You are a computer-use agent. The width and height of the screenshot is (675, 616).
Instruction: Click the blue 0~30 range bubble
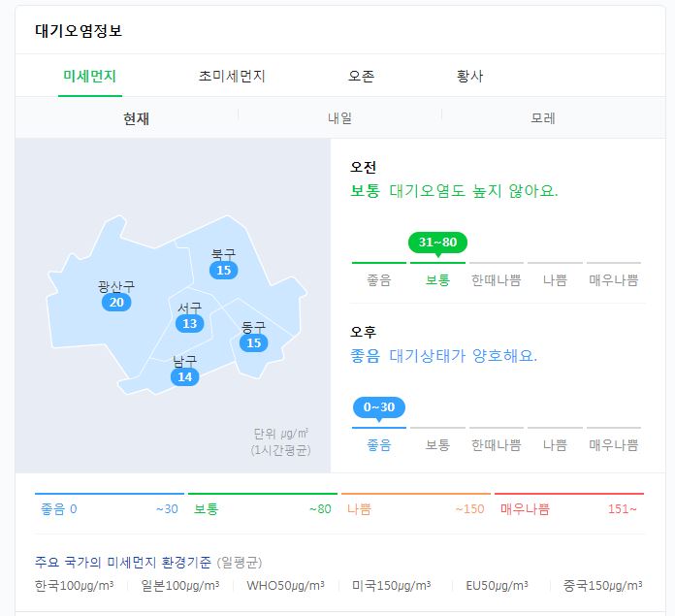point(378,406)
